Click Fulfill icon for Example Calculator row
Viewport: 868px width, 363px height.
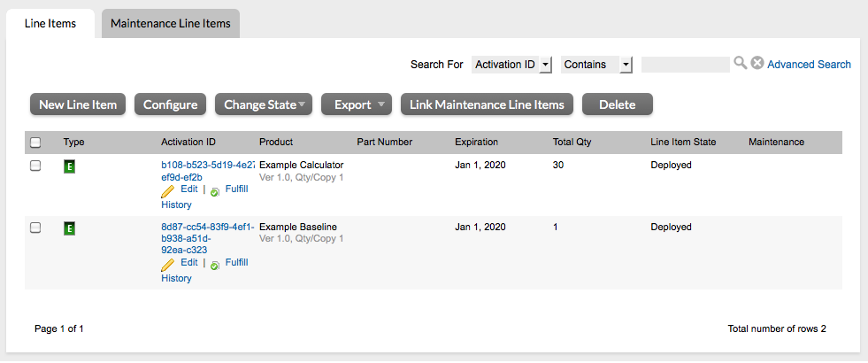215,190
